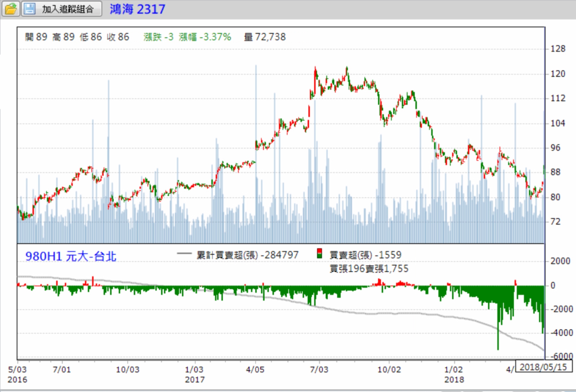Viewport: 576px width, 392px height.
Task: Click the open folder icon
Action: click(x=11, y=9)
